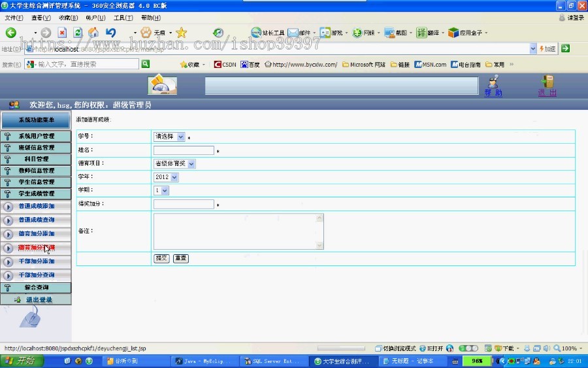Click the green Go arrow beside address bar
Viewport: 588px width, 368px height.
coord(566,48)
